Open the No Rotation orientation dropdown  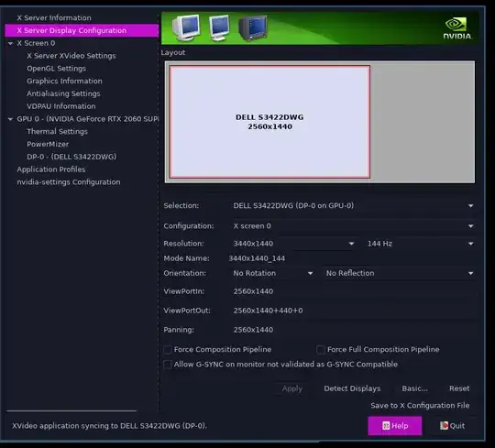273,273
